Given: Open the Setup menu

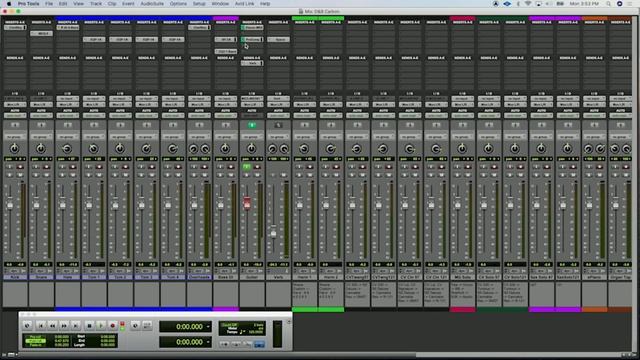Looking at the screenshot, I should tap(199, 4).
